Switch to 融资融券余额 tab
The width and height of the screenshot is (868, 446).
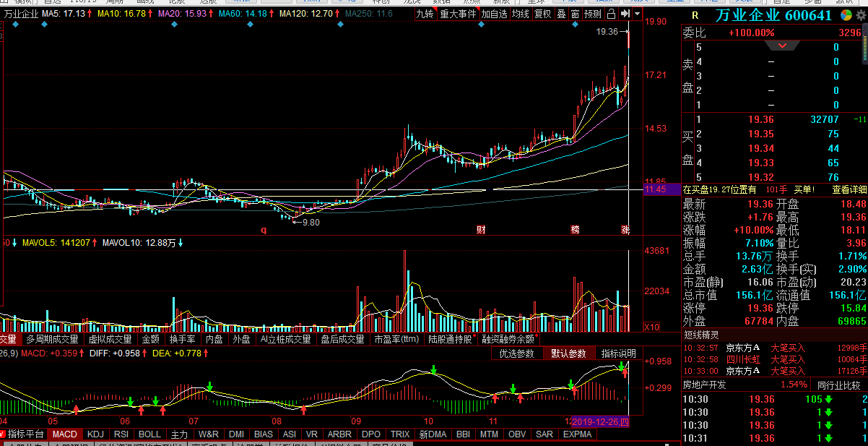click(x=508, y=339)
